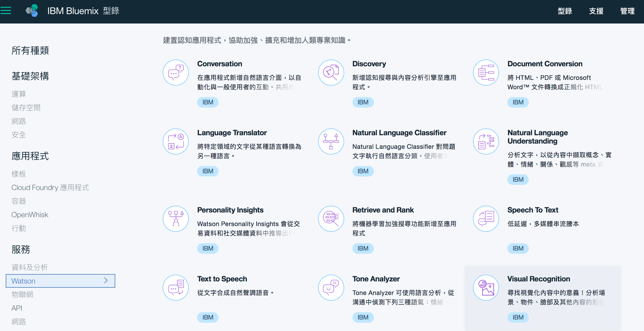Image resolution: width=644 pixels, height=331 pixels.
Task: Open the Language Translator title
Action: click(x=232, y=133)
